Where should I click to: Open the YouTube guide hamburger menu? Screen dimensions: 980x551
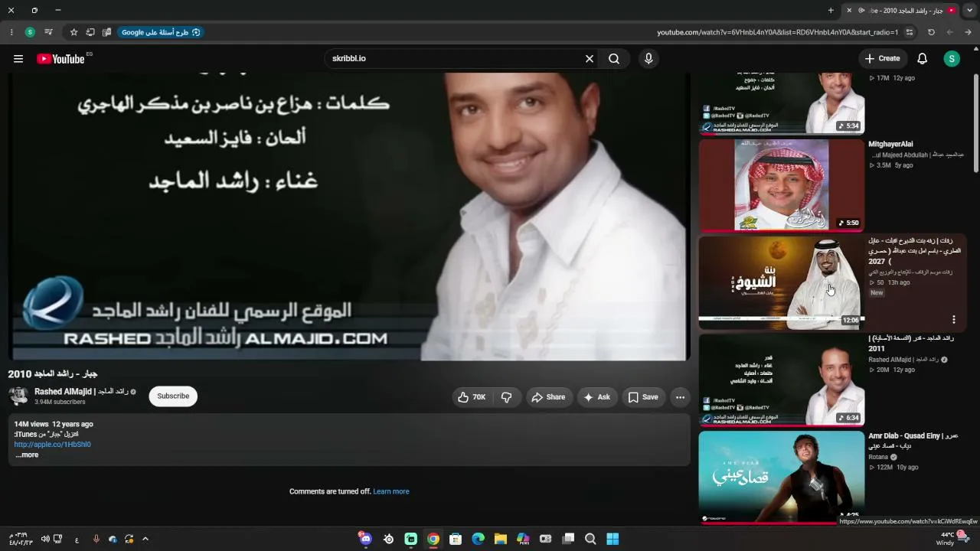pos(18,59)
